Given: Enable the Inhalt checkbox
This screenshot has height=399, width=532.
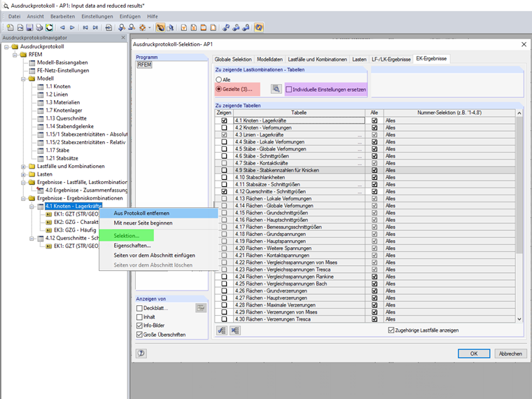Looking at the screenshot, I should [139, 317].
